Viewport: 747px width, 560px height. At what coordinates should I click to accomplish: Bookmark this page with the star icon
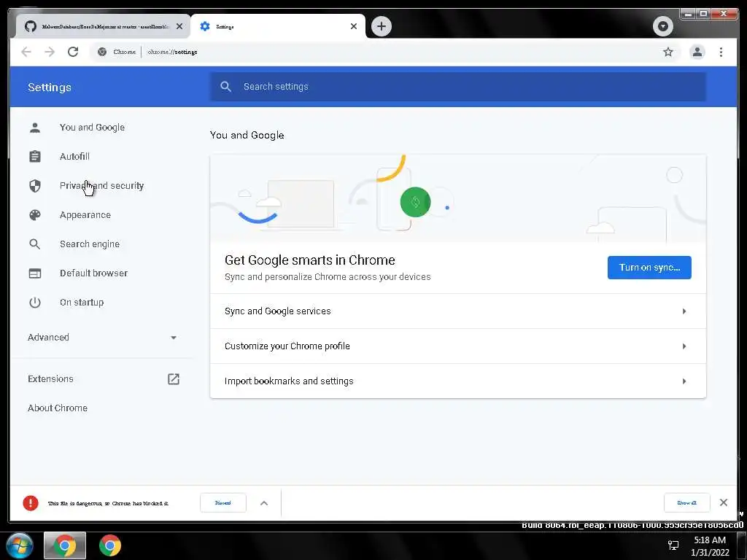pos(668,52)
